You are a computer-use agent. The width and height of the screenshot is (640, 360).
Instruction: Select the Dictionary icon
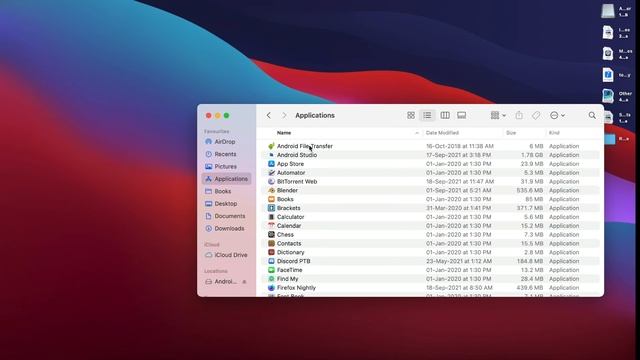(271, 252)
